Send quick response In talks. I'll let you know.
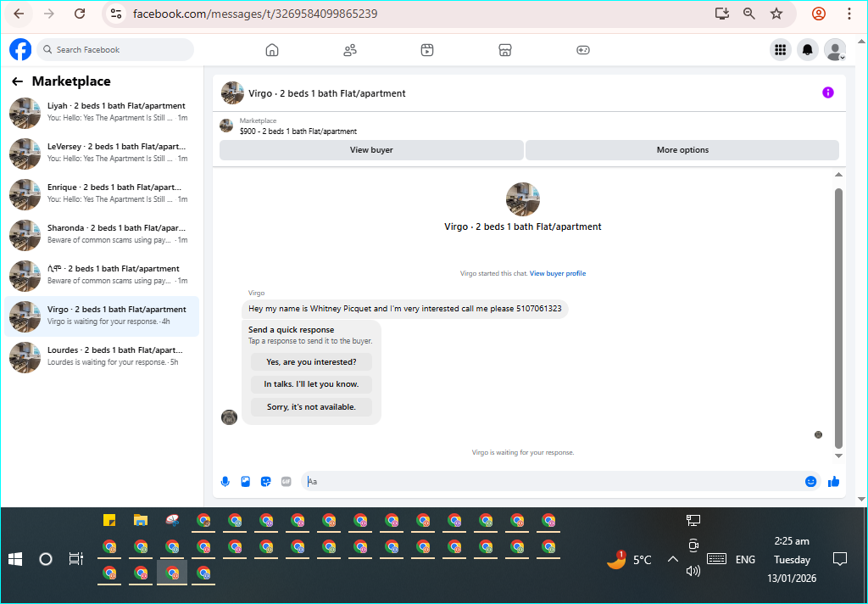The width and height of the screenshot is (868, 604). point(311,384)
